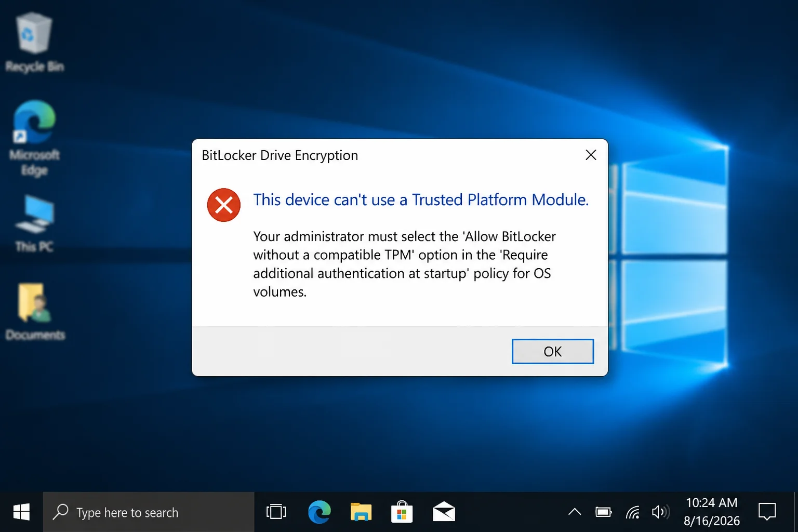
Task: Click the 'This device can't use a Trusted Platform Module' heading
Action: click(x=421, y=200)
